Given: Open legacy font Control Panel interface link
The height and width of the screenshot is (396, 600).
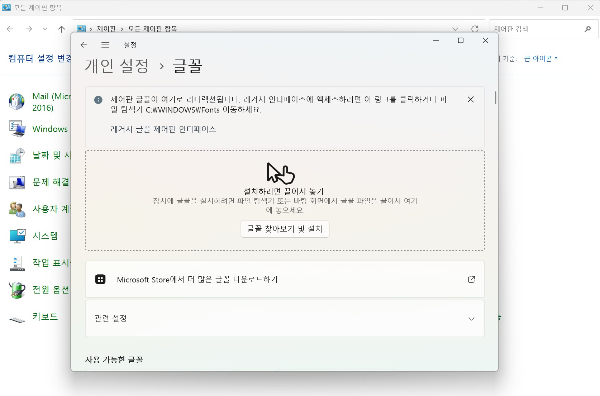Looking at the screenshot, I should 163,129.
